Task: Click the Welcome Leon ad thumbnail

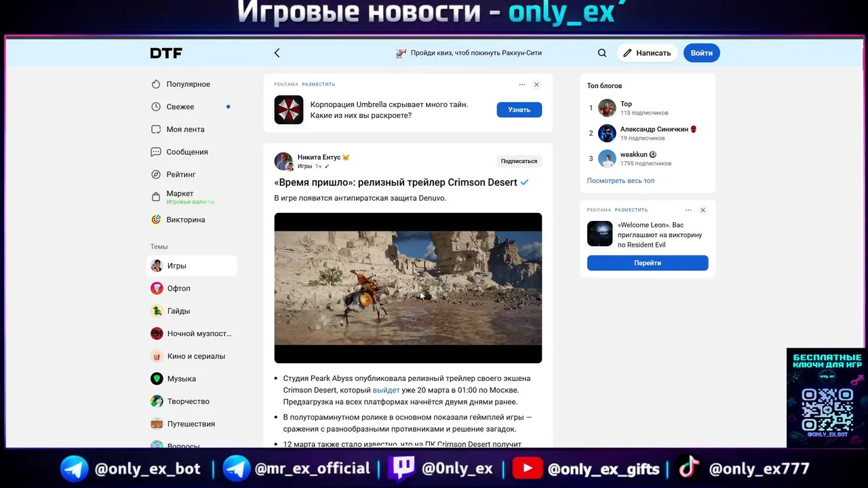Action: (599, 234)
